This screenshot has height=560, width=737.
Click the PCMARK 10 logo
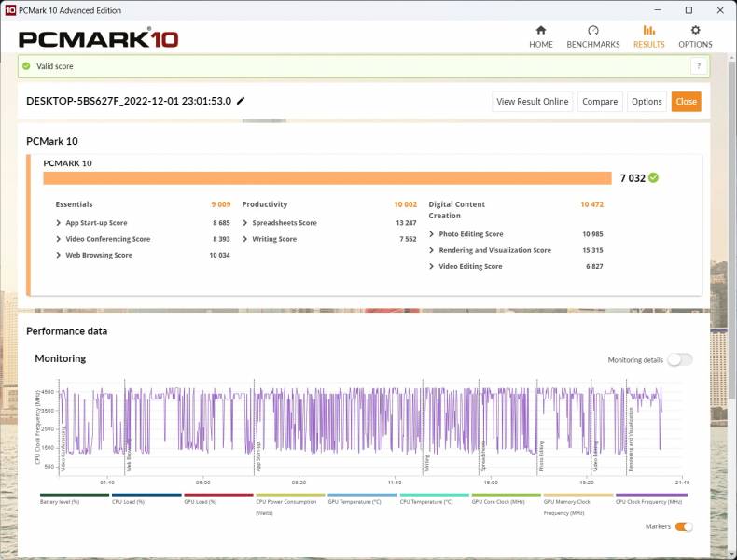coord(98,38)
